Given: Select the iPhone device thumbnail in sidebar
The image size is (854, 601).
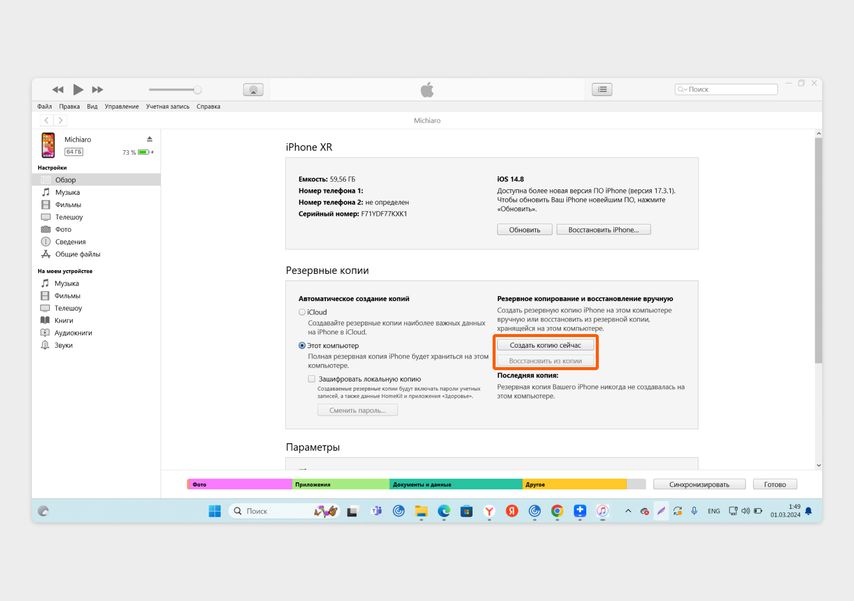Looking at the screenshot, I should (48, 145).
